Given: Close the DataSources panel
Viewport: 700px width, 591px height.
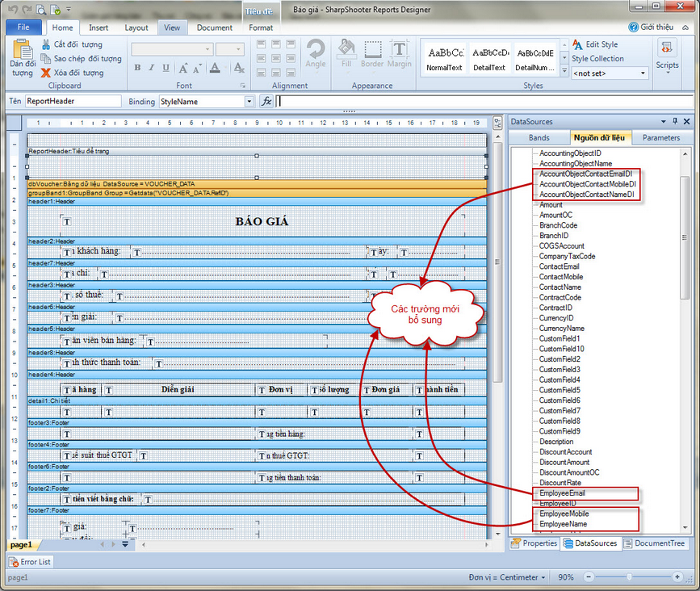Looking at the screenshot, I should point(686,121).
